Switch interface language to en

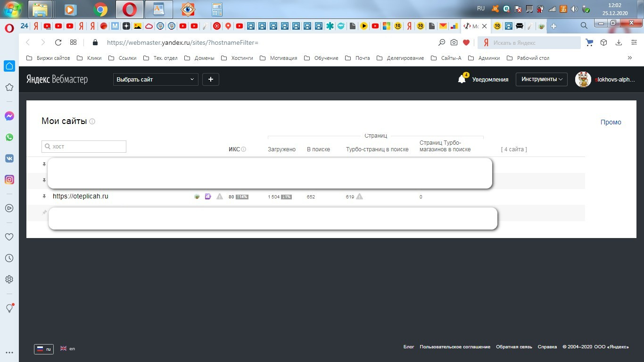pos(68,349)
